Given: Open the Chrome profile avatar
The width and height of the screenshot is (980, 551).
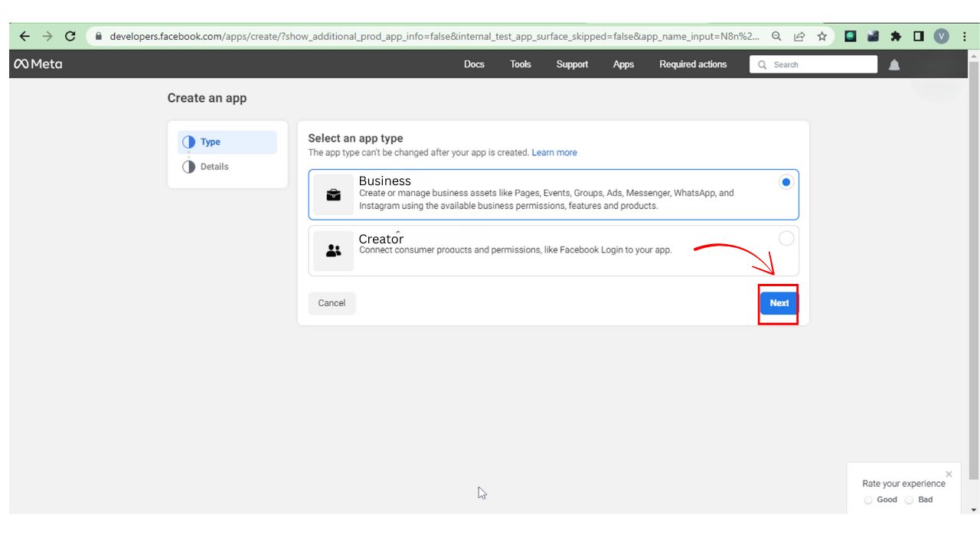Looking at the screenshot, I should (x=941, y=36).
